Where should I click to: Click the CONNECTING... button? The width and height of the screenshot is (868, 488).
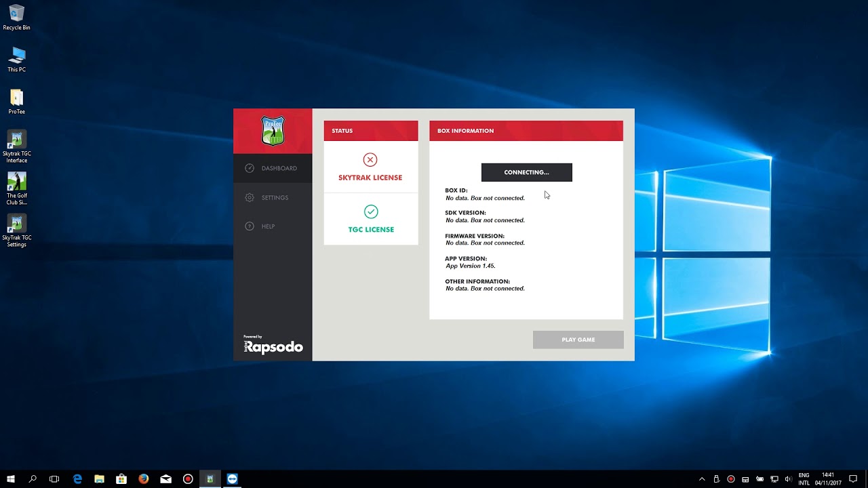(527, 172)
